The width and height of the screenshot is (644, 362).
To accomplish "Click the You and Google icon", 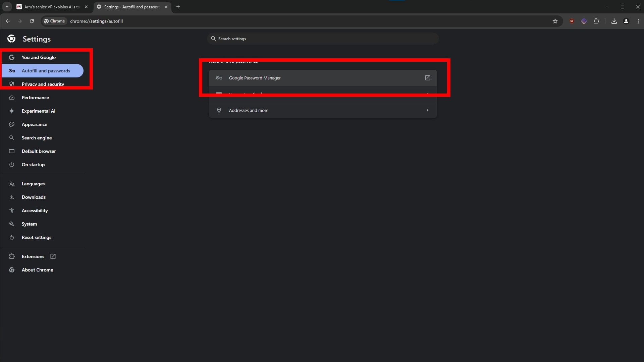I will 11,57.
